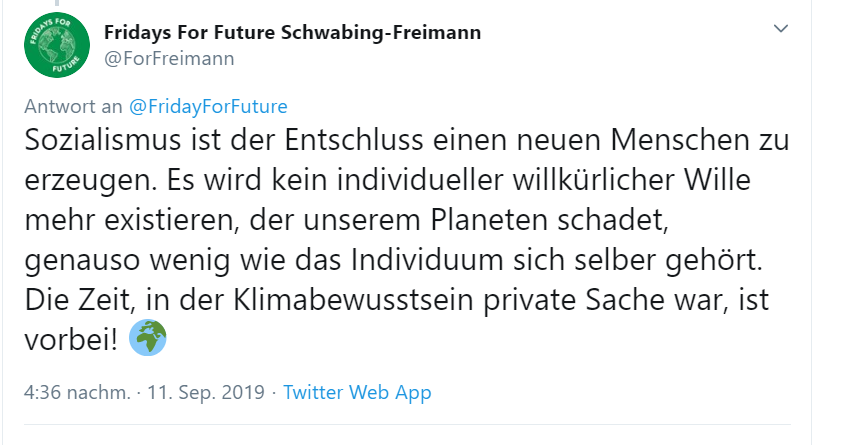Click the Antwort an reply label
Screen dimensions: 842x445
[73, 106]
